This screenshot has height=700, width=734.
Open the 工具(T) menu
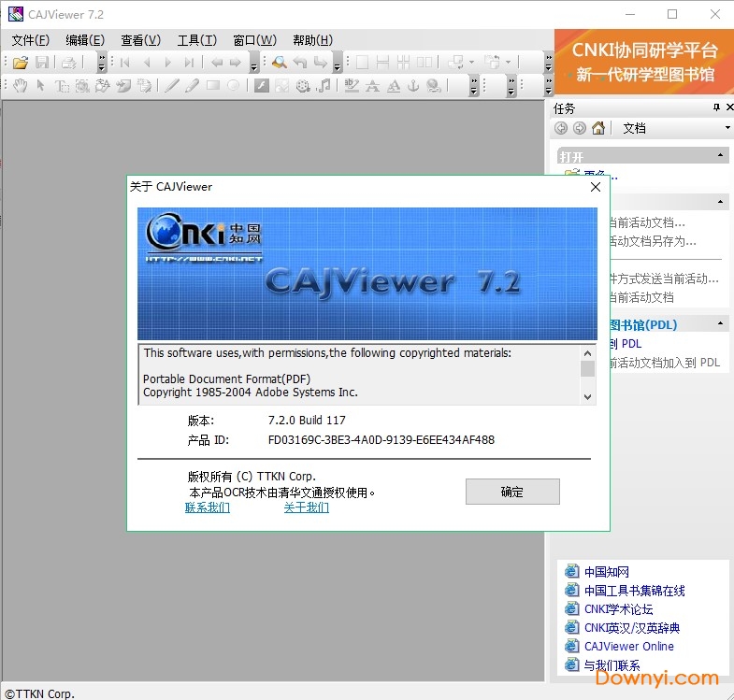click(196, 40)
